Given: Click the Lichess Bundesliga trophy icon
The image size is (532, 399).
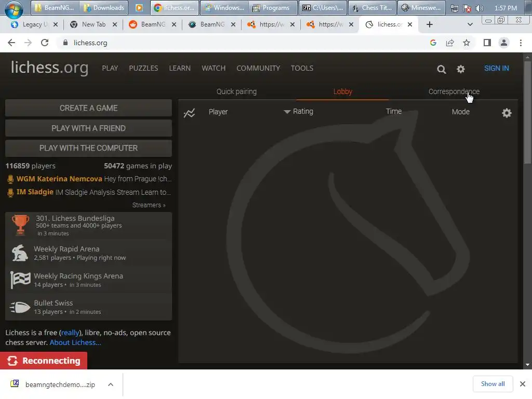Looking at the screenshot, I should [x=20, y=225].
